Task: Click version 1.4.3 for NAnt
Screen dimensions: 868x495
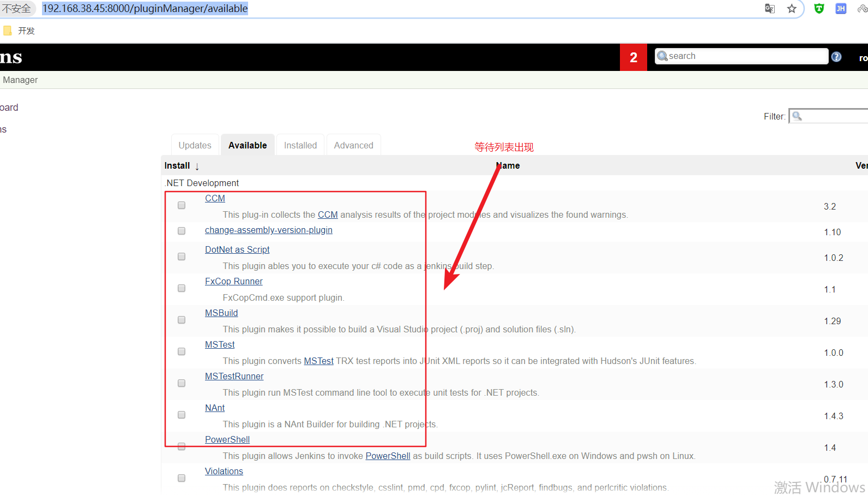Action: click(834, 416)
